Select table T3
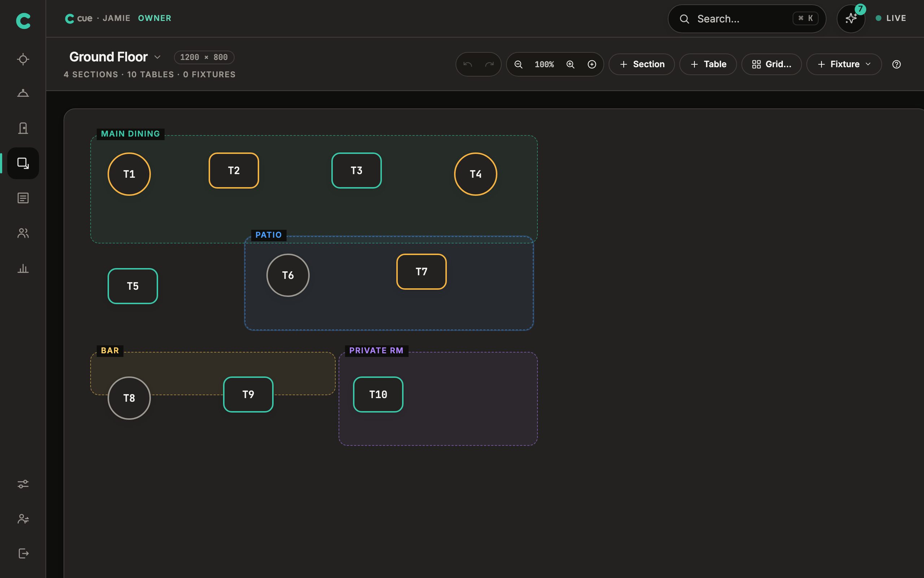This screenshot has width=924, height=578. tap(357, 171)
